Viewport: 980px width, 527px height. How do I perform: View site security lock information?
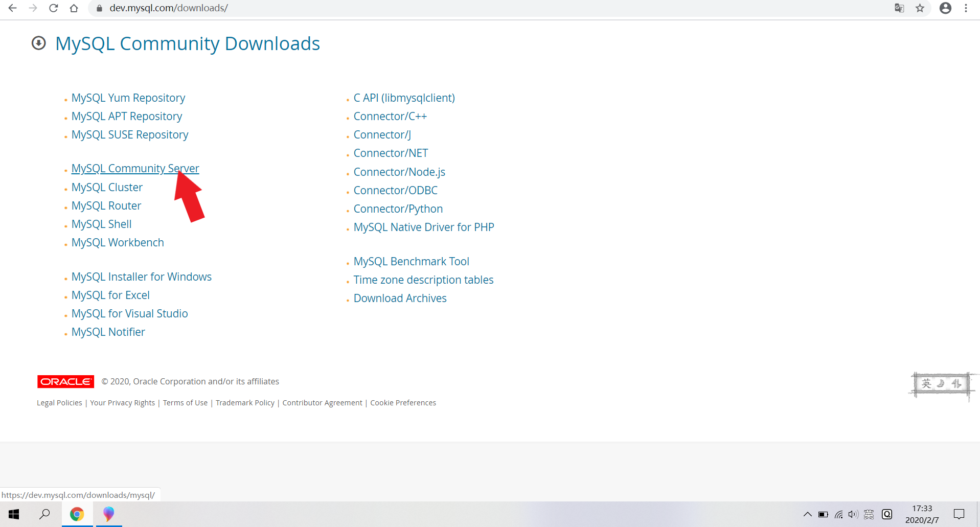click(100, 8)
